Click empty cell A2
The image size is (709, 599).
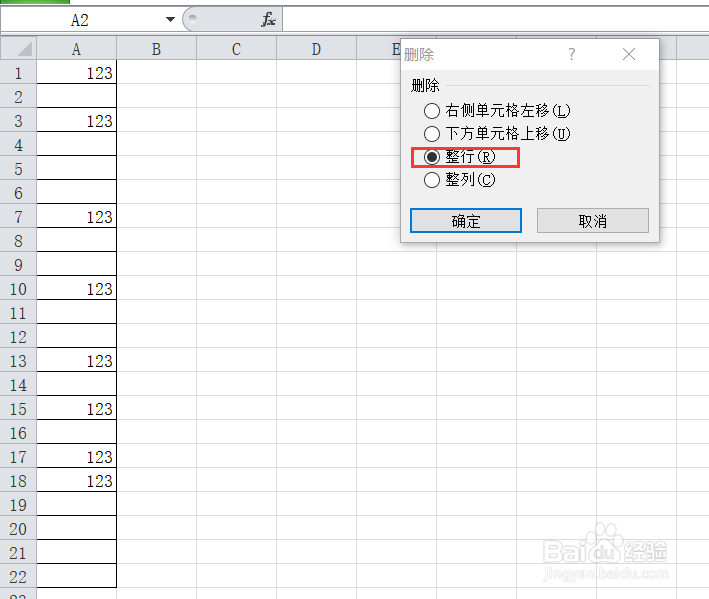pos(76,96)
